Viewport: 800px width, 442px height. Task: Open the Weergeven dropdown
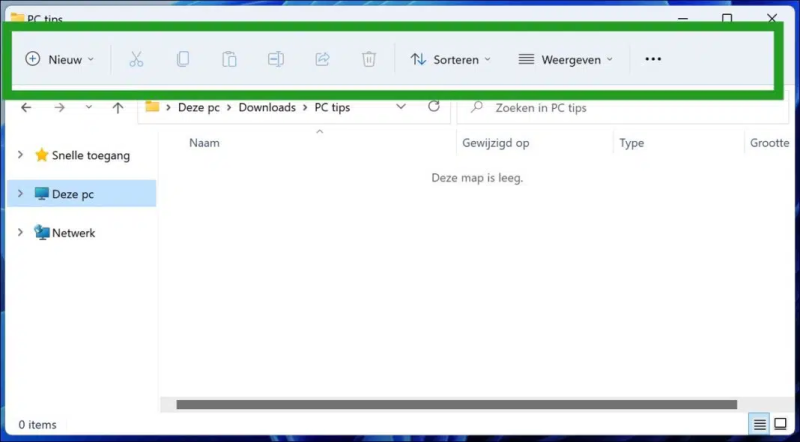tap(565, 60)
